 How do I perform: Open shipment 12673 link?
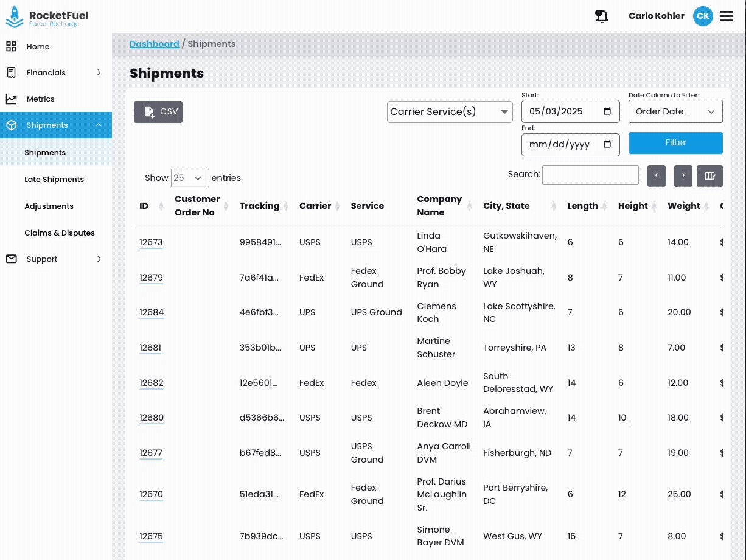pyautogui.click(x=151, y=242)
